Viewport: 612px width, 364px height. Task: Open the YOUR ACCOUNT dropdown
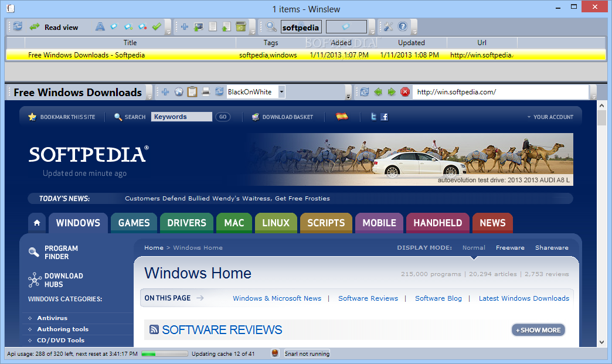tap(550, 117)
